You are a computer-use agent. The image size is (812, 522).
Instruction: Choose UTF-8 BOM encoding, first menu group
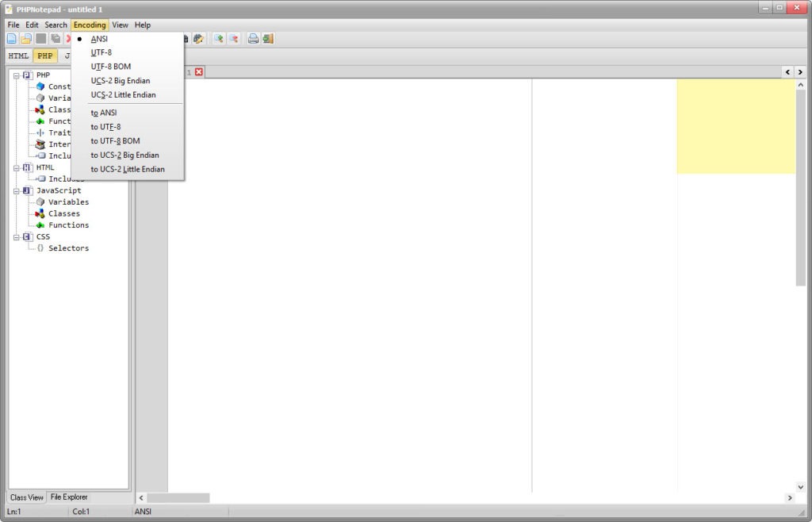click(x=128, y=67)
